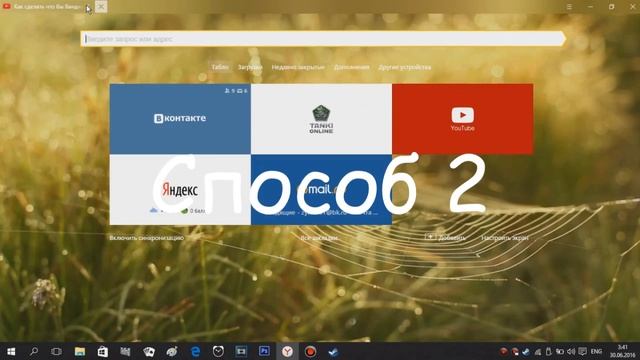The height and width of the screenshot is (360, 640).
Task: Open the YouTube tile
Action: pyautogui.click(x=462, y=119)
